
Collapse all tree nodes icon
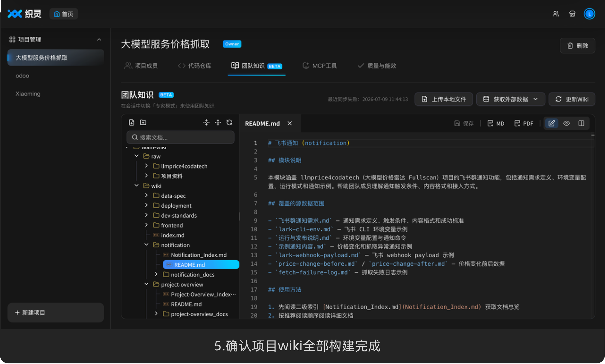pos(218,122)
